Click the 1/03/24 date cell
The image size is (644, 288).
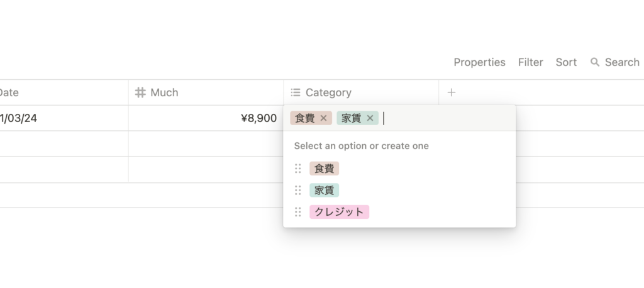64,118
